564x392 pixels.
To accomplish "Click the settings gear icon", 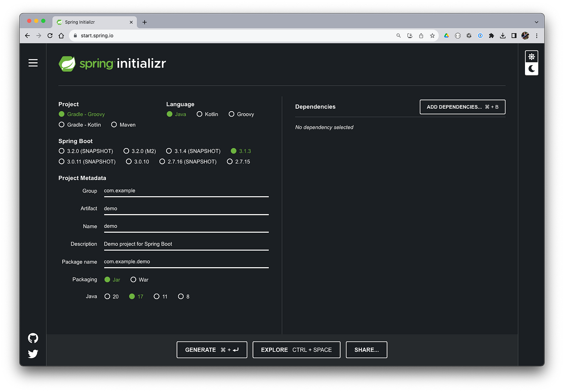I will point(532,56).
